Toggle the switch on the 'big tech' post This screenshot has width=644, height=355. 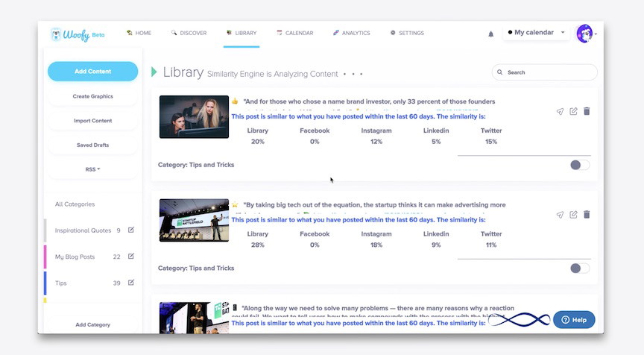pyautogui.click(x=579, y=268)
